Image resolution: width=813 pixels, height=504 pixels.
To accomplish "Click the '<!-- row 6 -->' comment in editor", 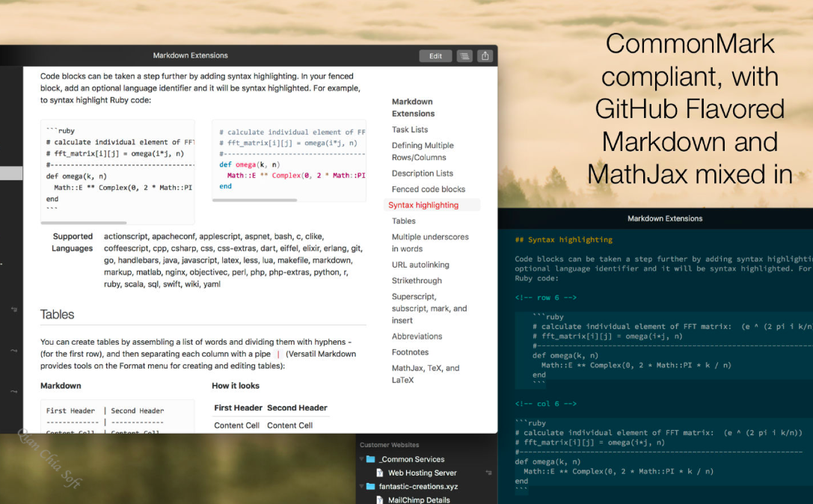I will click(545, 298).
